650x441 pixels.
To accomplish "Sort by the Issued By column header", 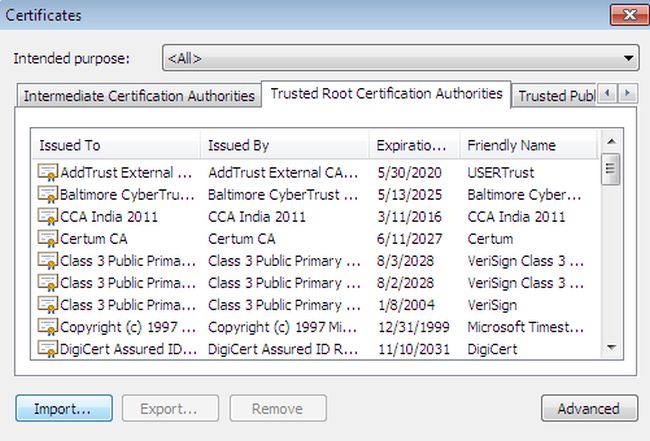I will coord(285,145).
